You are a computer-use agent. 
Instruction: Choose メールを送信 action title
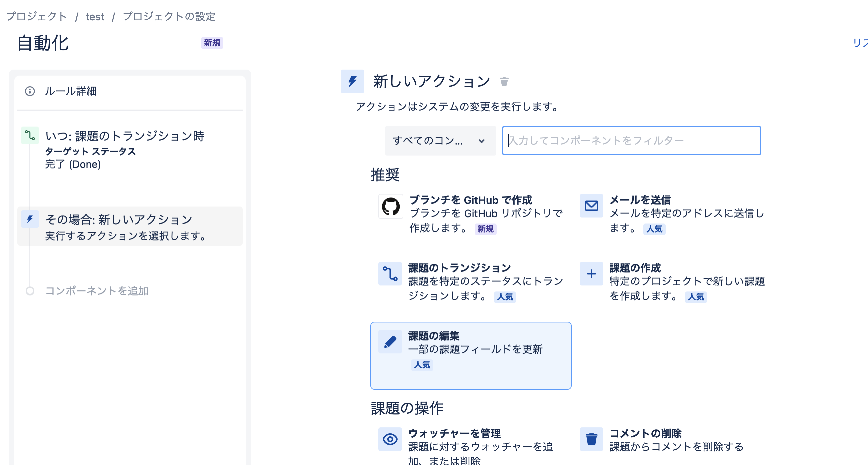[x=640, y=200]
